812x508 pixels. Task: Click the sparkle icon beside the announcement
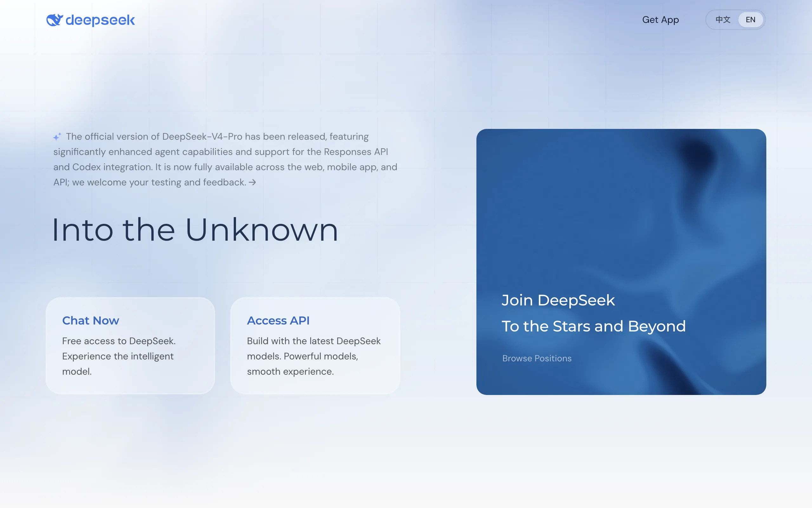click(57, 137)
